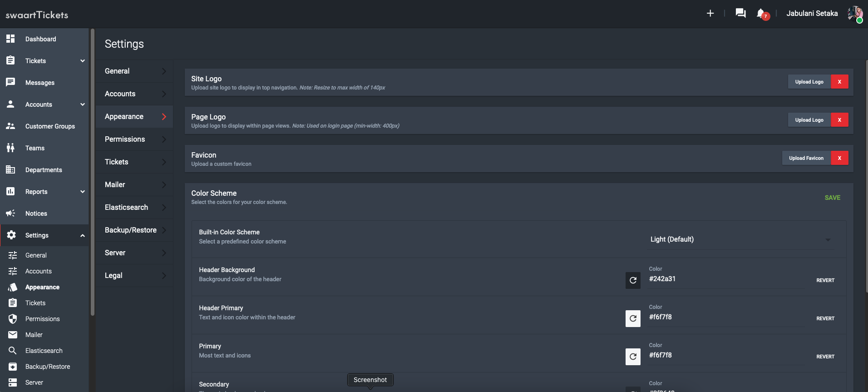Expand the Tickets sidebar menu arrow
868x392 pixels.
83,61
